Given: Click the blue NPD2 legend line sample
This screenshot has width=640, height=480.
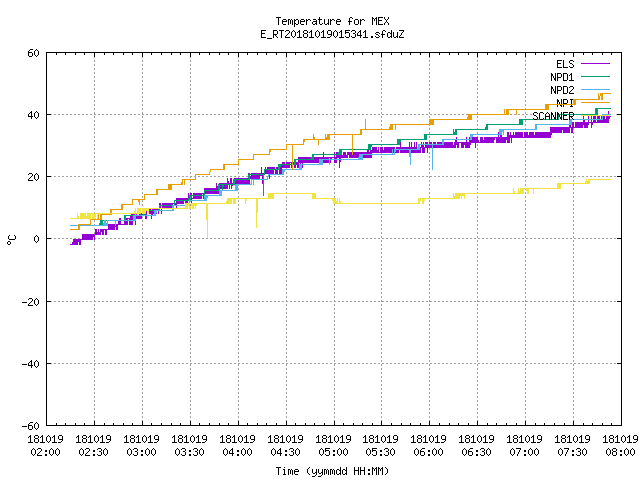Looking at the screenshot, I should (x=595, y=89).
